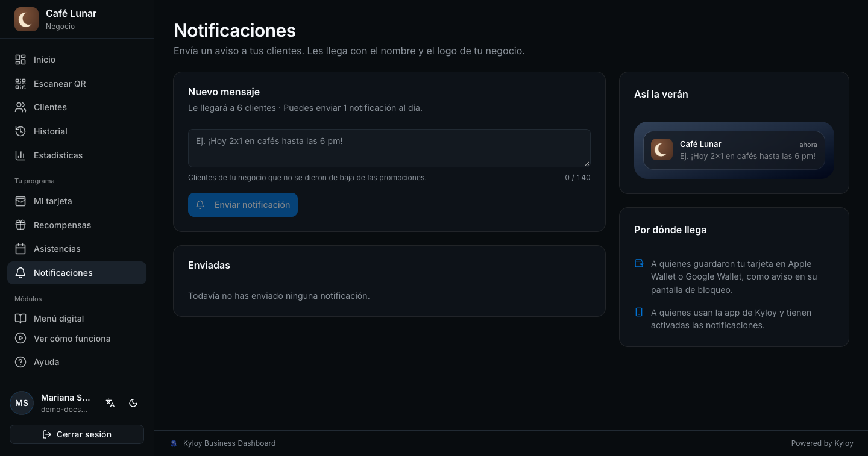
Task: Click the Café Lunar notification preview card
Action: click(734, 150)
